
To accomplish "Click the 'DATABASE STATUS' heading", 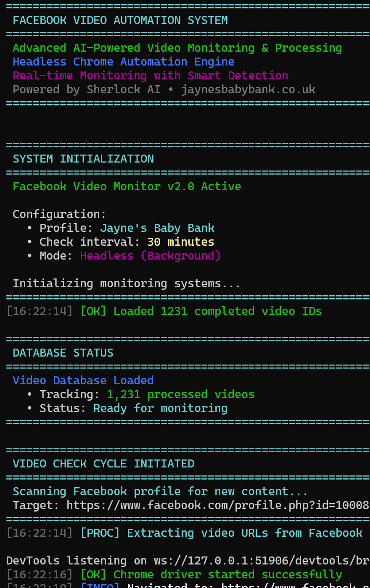I will coord(63,353).
